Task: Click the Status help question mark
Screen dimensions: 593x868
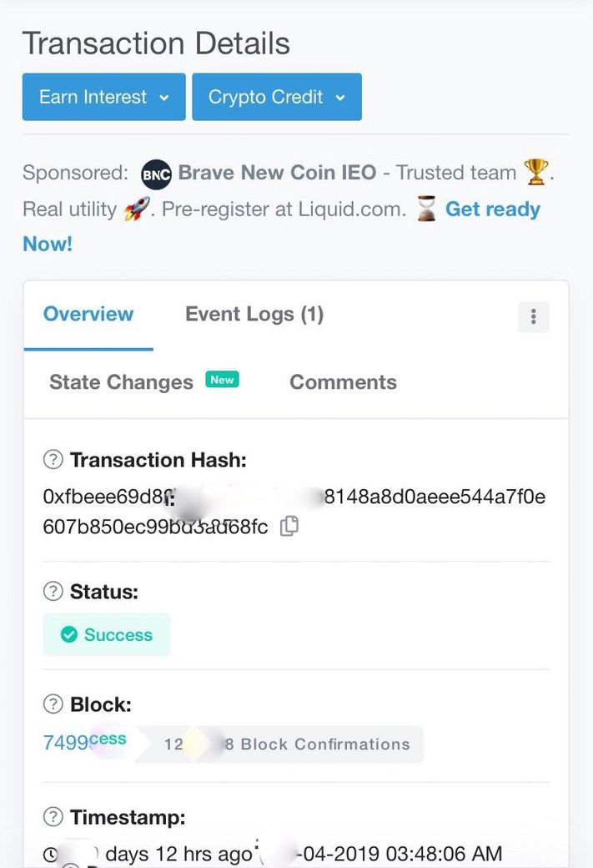Action: pos(53,592)
